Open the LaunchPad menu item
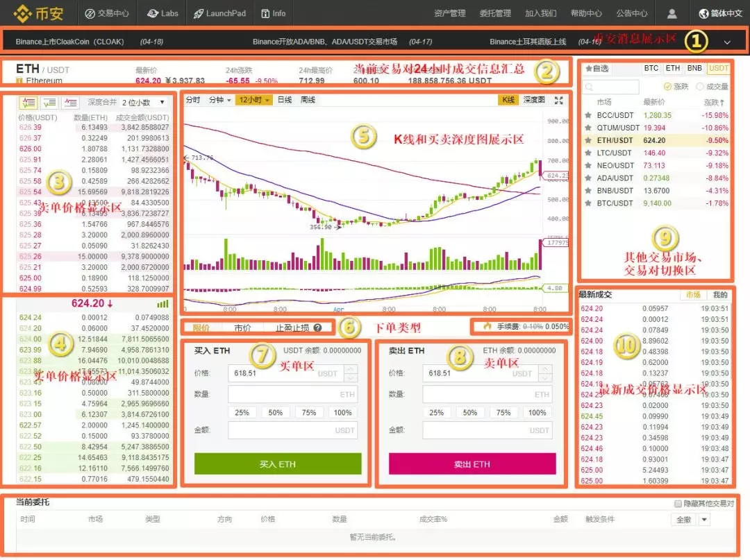The image size is (750, 560). tap(219, 13)
